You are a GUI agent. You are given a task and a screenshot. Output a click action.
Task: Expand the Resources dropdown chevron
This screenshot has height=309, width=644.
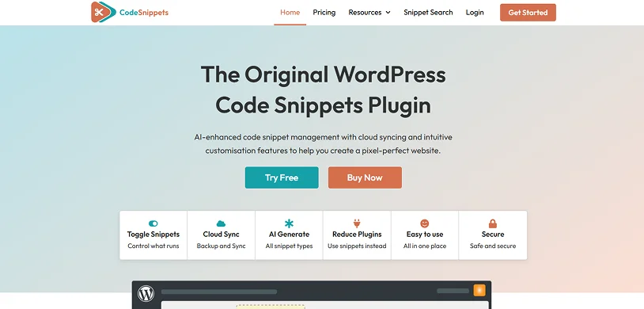click(x=388, y=13)
